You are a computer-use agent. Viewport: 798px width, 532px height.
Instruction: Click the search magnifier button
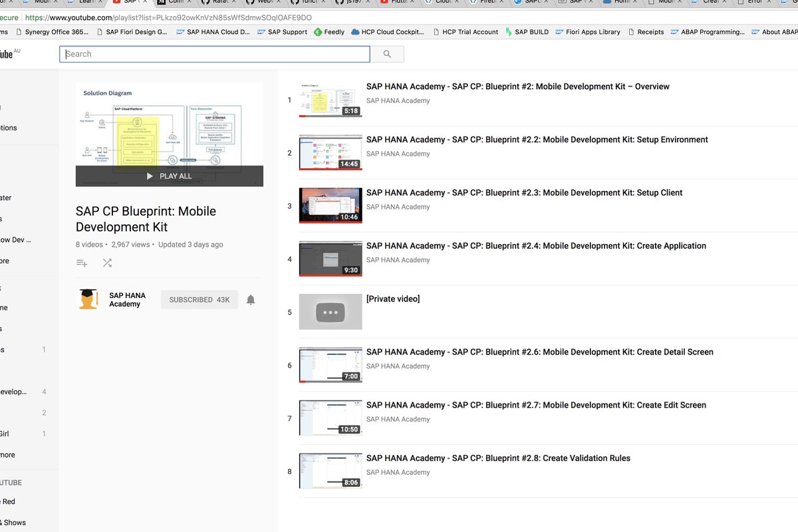pyautogui.click(x=387, y=54)
